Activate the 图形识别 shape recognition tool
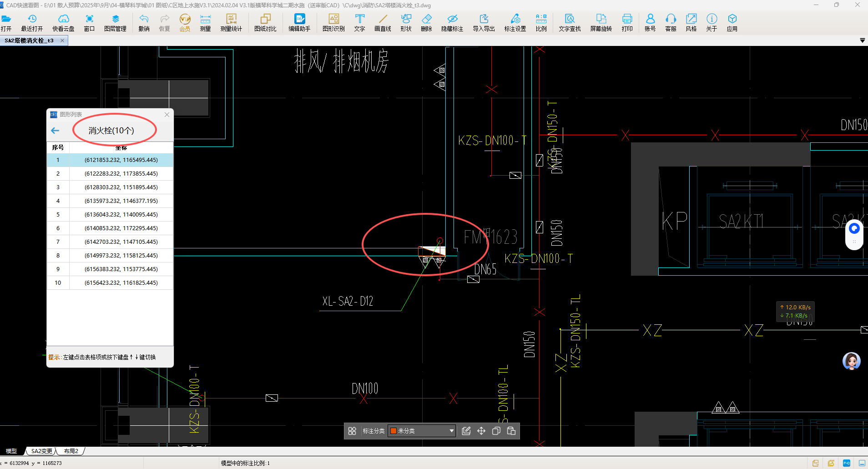The image size is (868, 469). pos(333,23)
